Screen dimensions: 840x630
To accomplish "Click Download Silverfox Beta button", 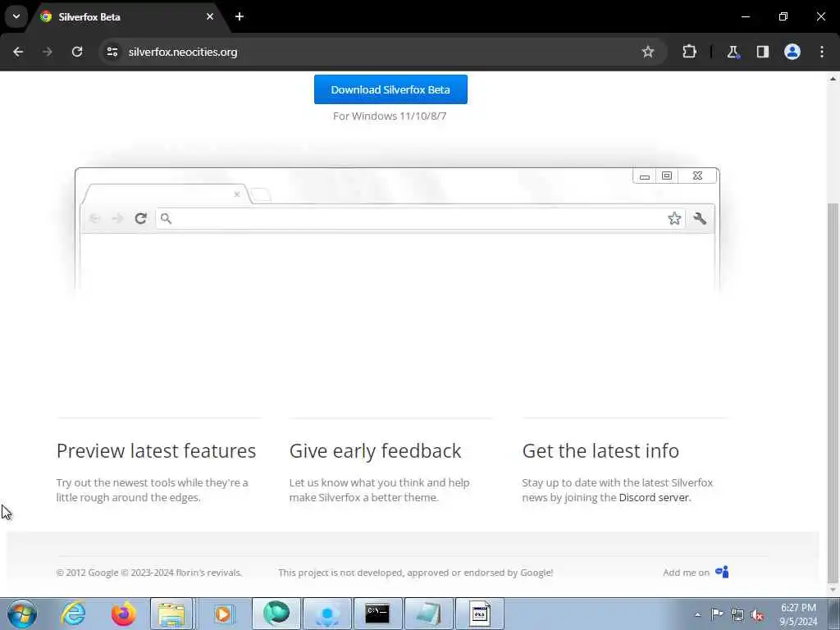I will [x=390, y=89].
